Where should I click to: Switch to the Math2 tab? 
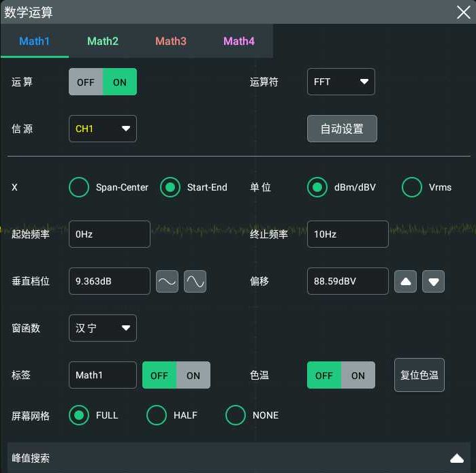point(103,41)
